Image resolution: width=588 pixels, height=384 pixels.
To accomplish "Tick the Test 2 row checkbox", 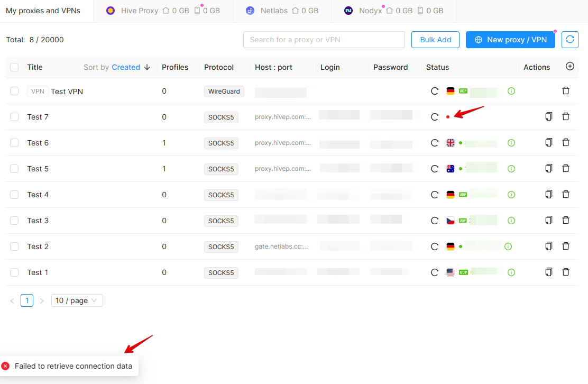I will pos(14,246).
